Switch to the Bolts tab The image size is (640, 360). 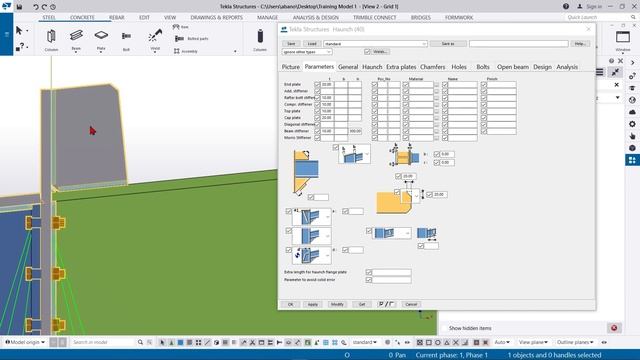tap(483, 67)
